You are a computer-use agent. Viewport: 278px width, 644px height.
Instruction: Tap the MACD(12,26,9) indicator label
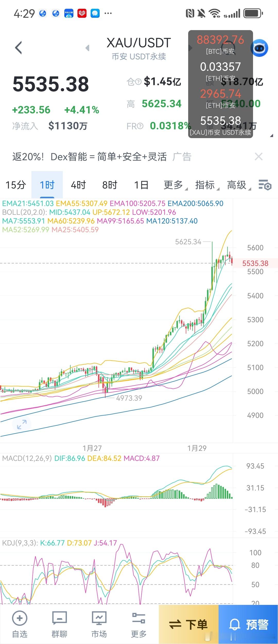click(x=27, y=458)
